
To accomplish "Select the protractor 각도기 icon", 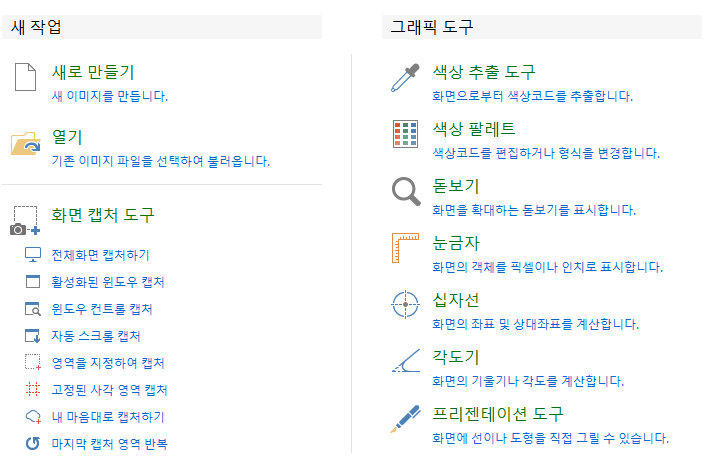I will pyautogui.click(x=406, y=361).
